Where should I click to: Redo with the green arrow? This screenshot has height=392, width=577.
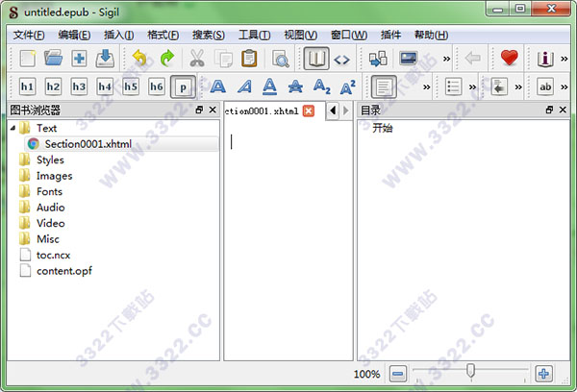pos(167,58)
